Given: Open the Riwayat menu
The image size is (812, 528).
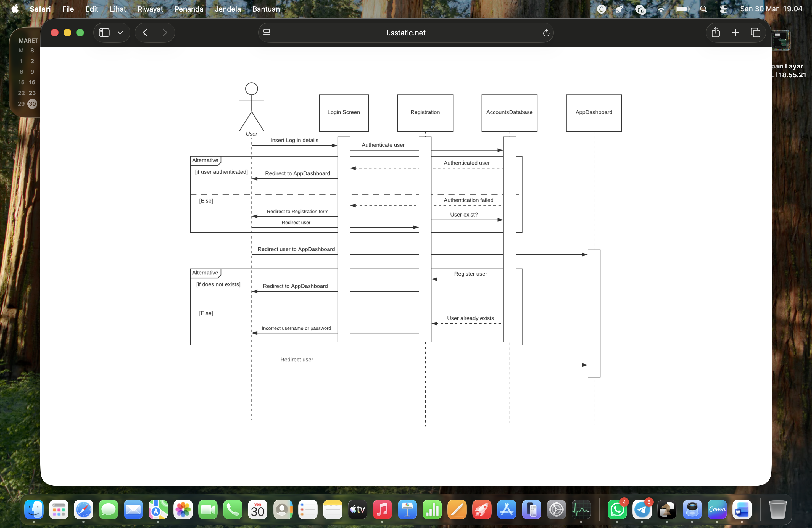Looking at the screenshot, I should pyautogui.click(x=150, y=9).
